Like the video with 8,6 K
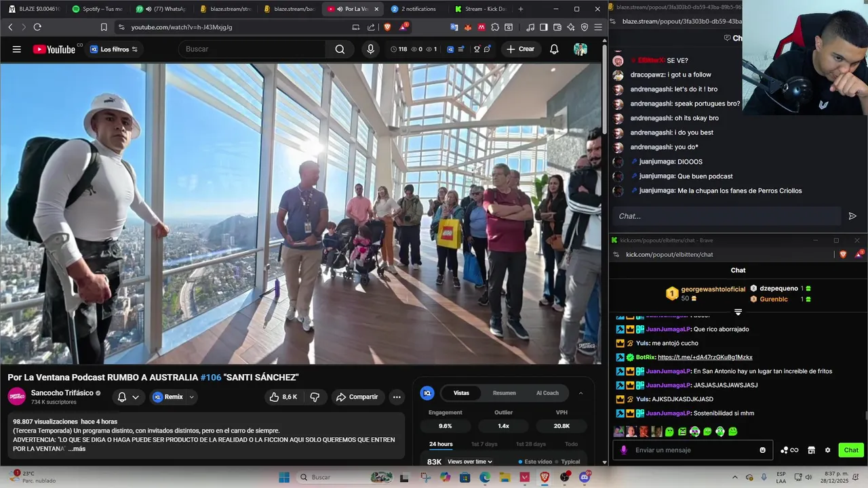The image size is (868, 488). [x=283, y=397]
